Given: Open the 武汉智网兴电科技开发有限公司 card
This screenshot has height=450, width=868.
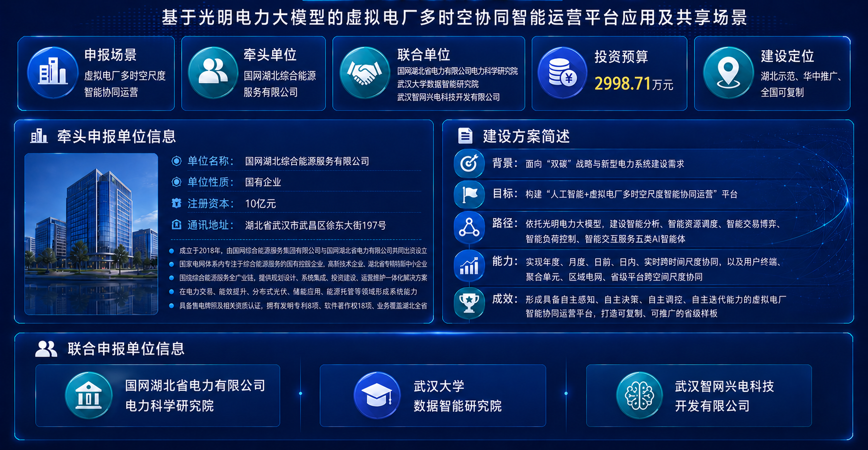Looking at the screenshot, I should coord(699,395).
